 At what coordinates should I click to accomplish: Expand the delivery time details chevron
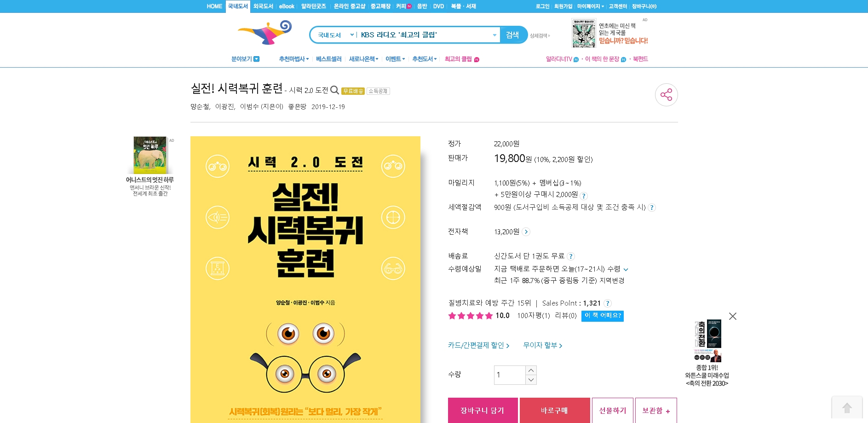point(626,269)
